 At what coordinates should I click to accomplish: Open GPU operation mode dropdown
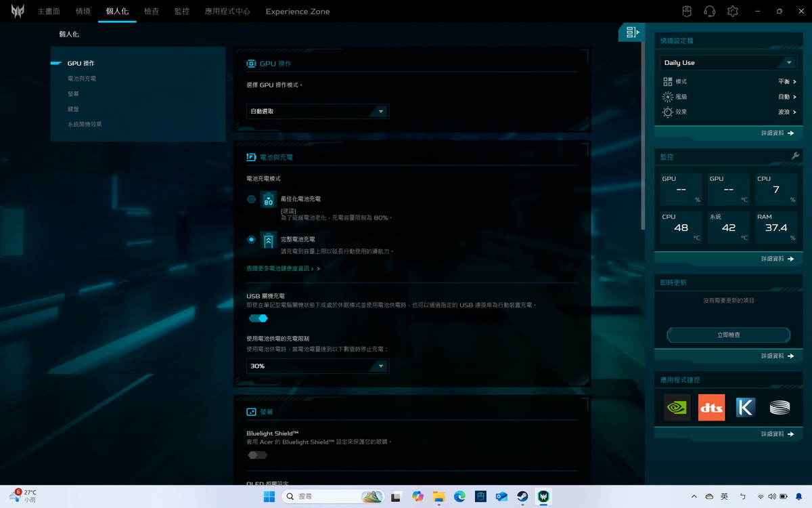click(x=317, y=111)
